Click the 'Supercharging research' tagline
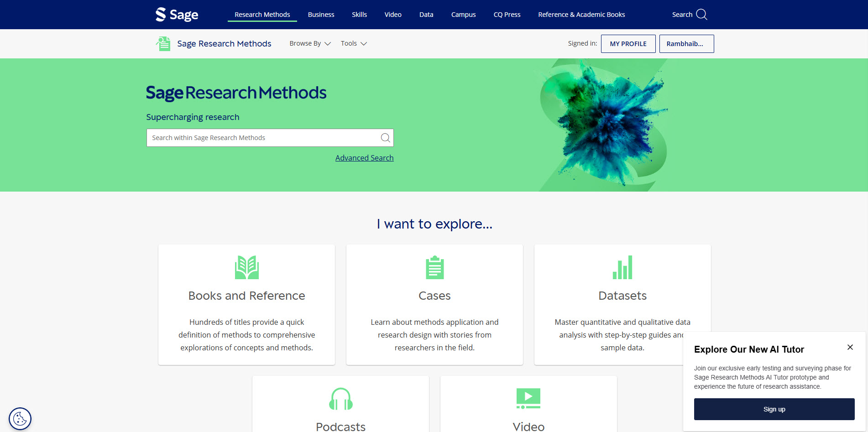 click(x=193, y=117)
